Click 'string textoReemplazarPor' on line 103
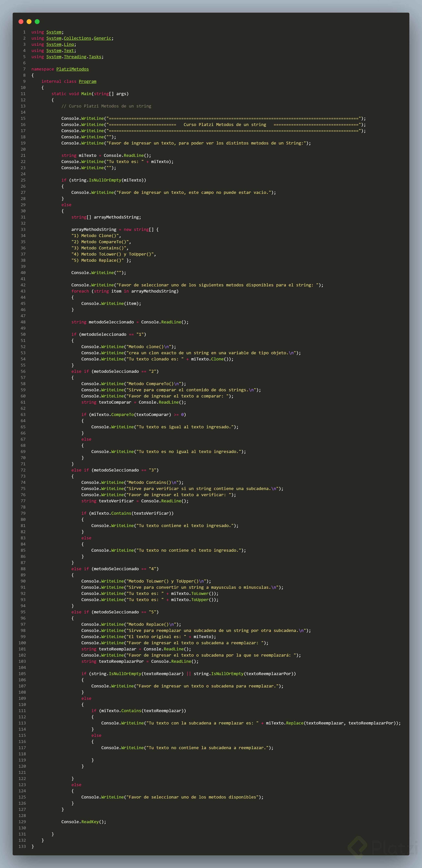This screenshot has height=868, width=422. click(x=112, y=661)
